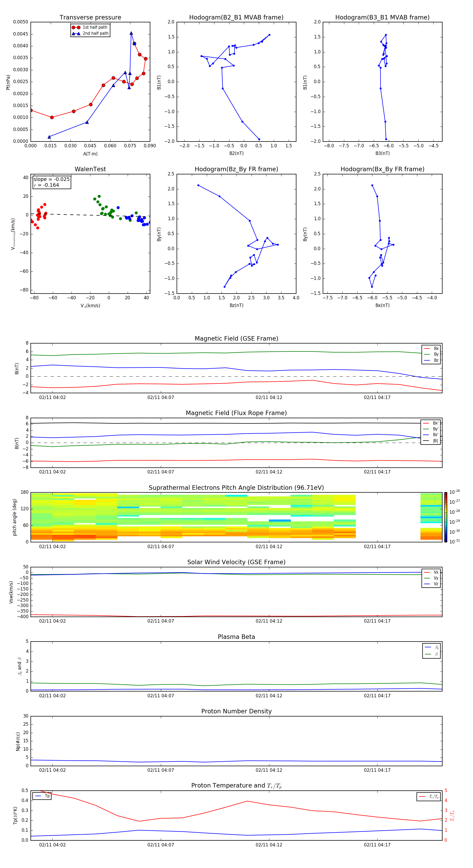Click the pitch angle colorbar
473x868 pixels.
446,517
